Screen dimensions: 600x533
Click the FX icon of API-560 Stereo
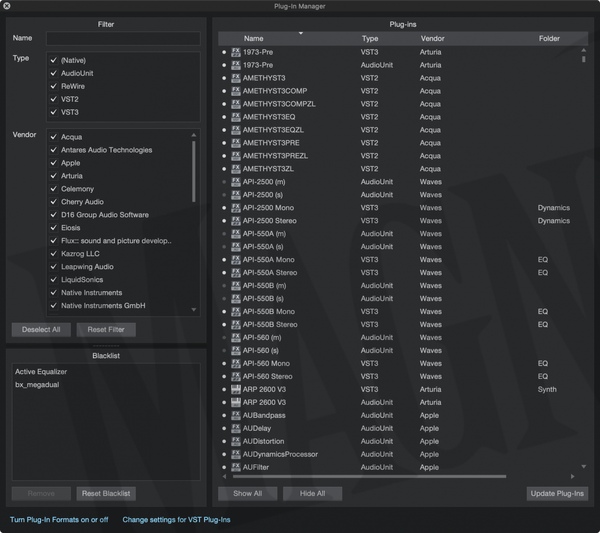click(x=236, y=376)
